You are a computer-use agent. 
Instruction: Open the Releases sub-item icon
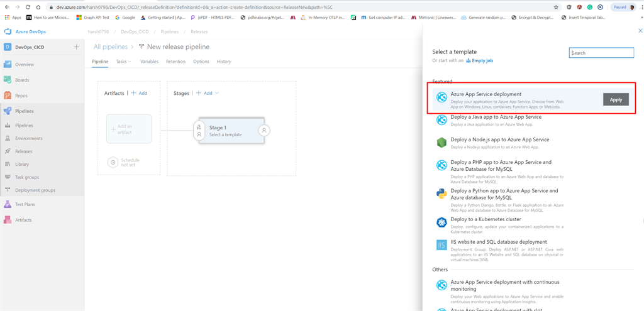[8, 151]
